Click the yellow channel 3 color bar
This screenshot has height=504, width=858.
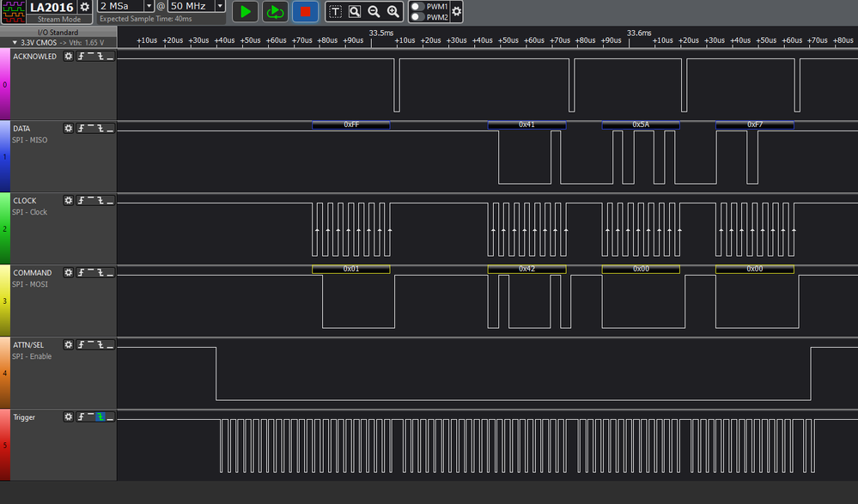(x=5, y=301)
